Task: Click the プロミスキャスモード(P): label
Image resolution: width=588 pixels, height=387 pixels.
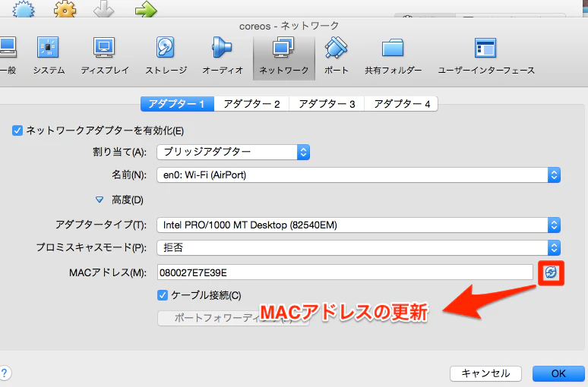Action: point(91,247)
